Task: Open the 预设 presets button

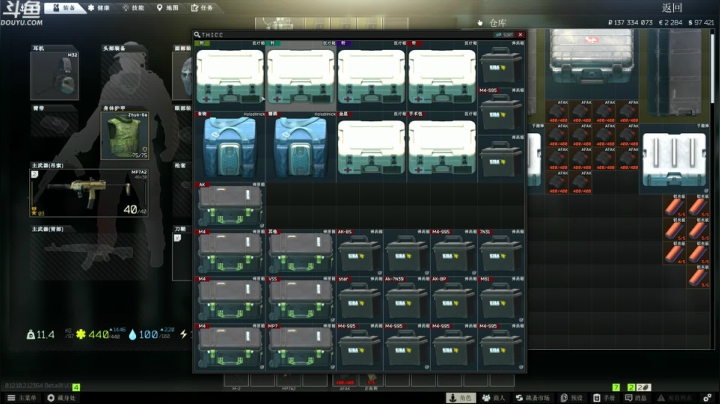Action: (x=572, y=398)
